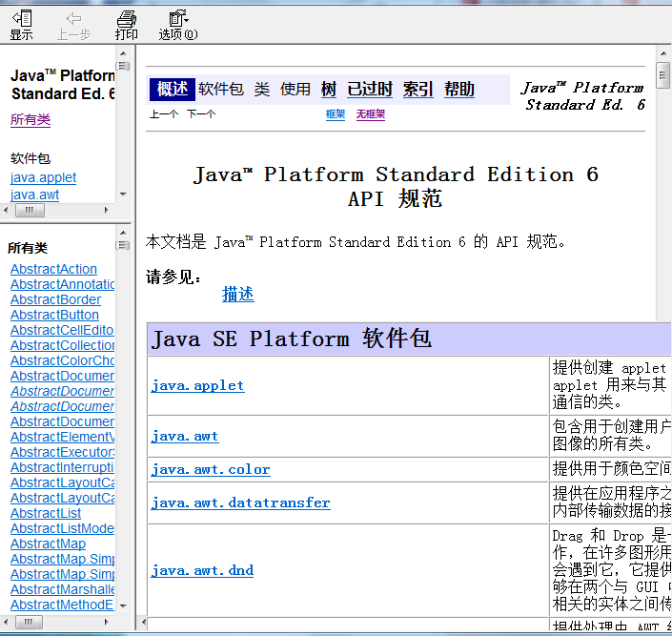Open the java.awt.datatransfer package link
The image size is (672, 636).
click(x=240, y=503)
